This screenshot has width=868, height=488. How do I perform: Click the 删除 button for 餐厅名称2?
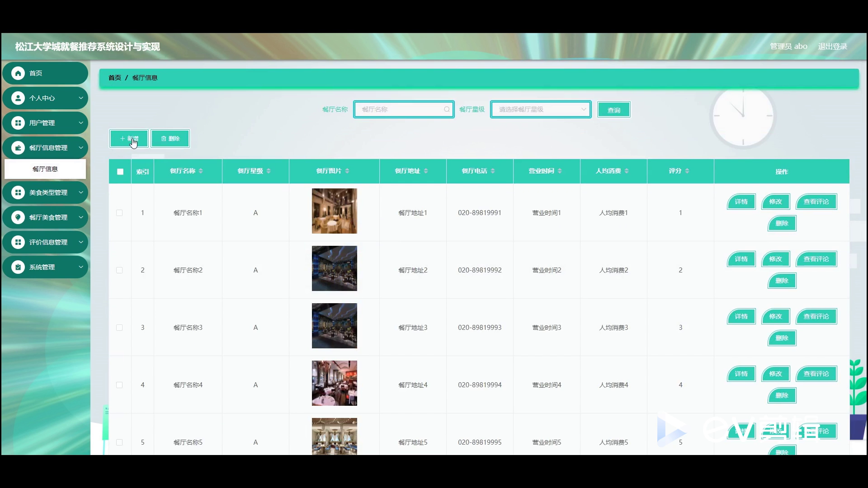782,281
